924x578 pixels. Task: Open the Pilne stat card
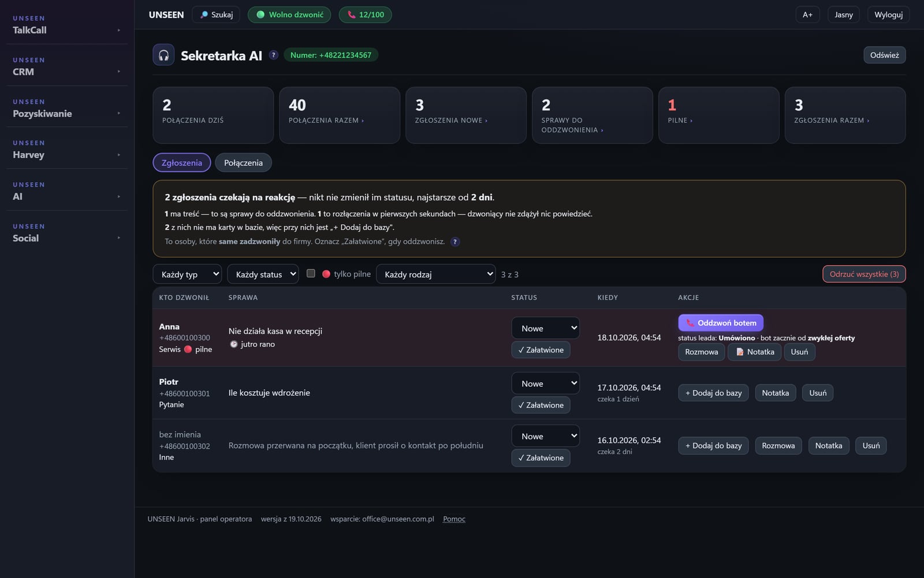tap(718, 115)
